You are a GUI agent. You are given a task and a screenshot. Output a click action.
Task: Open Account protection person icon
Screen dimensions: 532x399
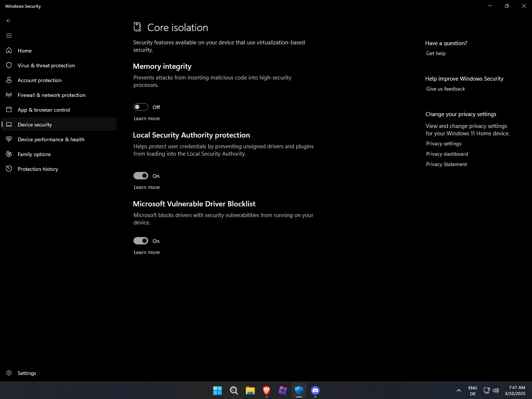9,80
